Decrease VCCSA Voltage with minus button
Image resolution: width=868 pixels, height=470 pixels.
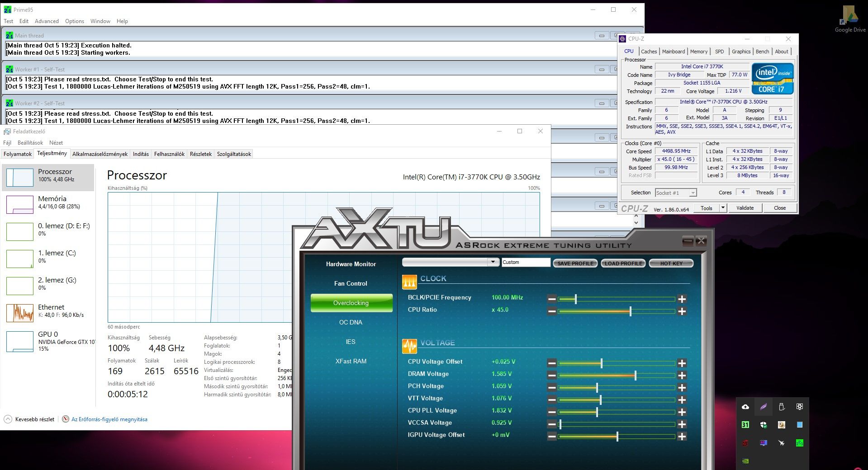pos(552,424)
